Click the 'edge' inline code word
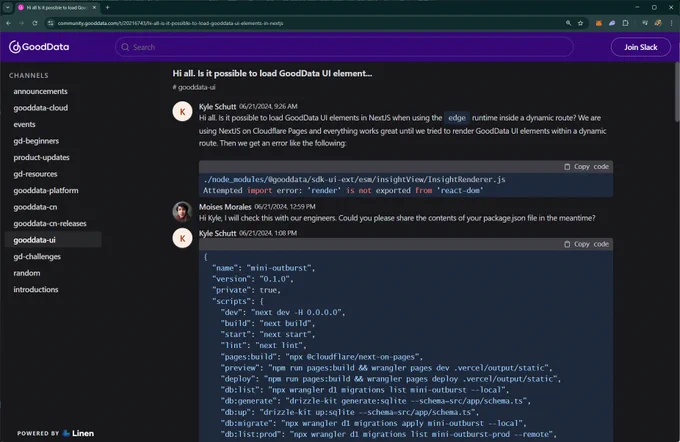 [x=457, y=118]
